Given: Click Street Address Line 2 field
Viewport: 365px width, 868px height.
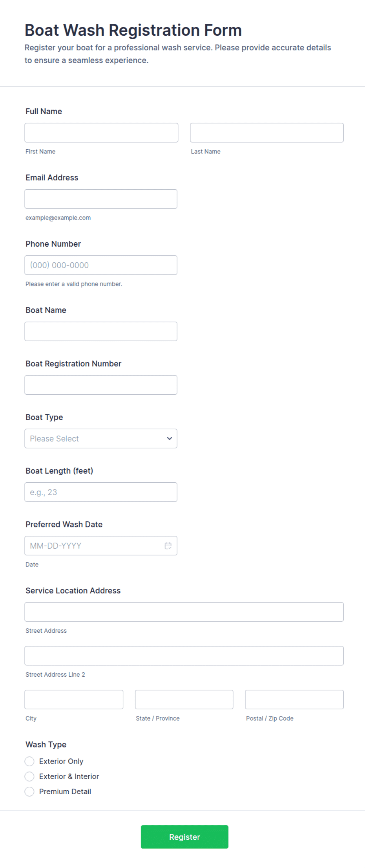Looking at the screenshot, I should click(184, 656).
